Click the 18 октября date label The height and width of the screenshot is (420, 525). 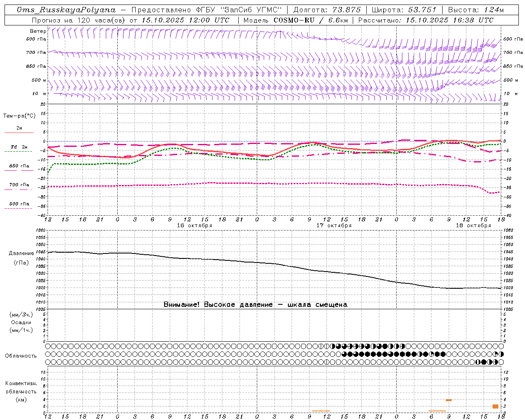[x=473, y=225]
